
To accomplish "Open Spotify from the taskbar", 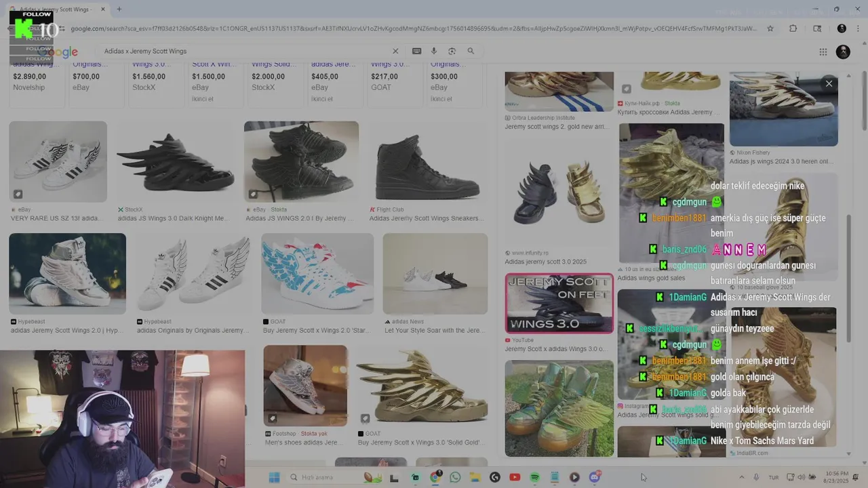I will 534,477.
